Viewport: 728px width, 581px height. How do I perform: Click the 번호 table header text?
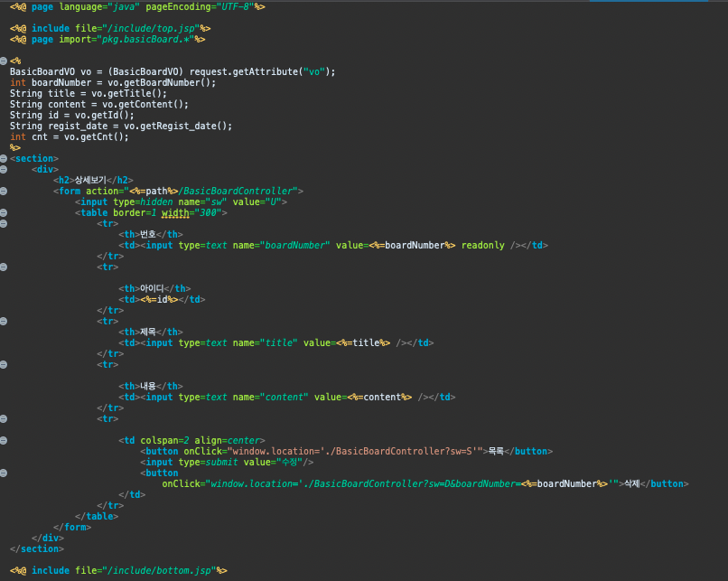147,235
